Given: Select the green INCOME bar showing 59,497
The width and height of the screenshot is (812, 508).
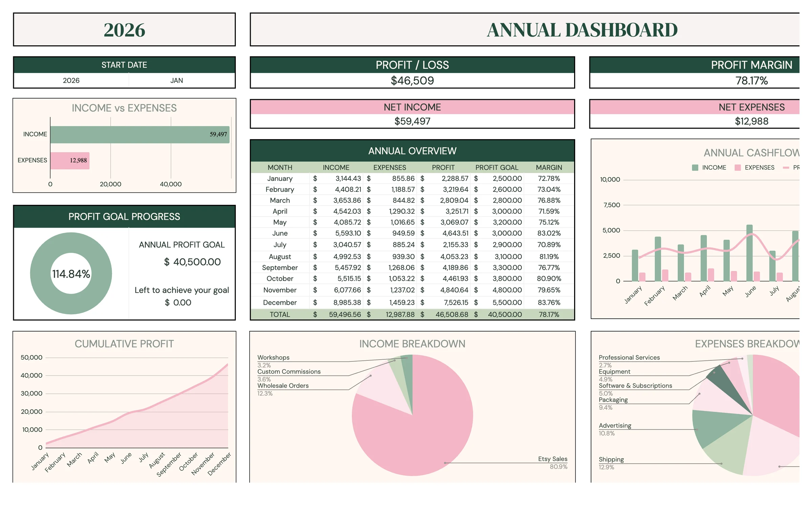Looking at the screenshot, I should [x=140, y=134].
